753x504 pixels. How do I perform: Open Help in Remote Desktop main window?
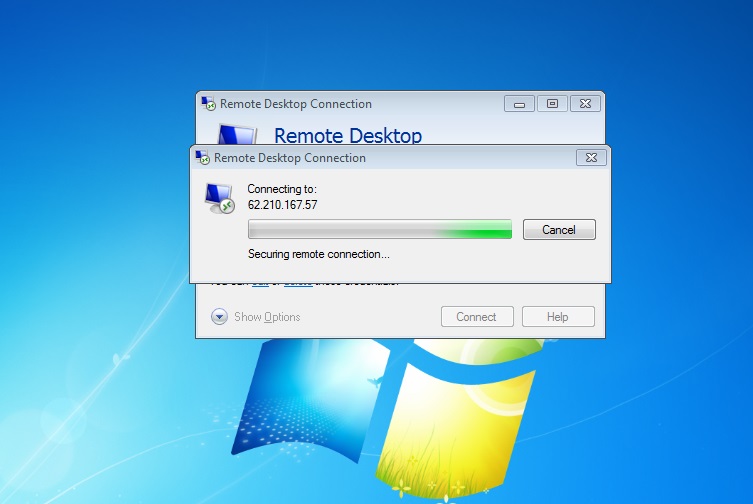pos(558,317)
